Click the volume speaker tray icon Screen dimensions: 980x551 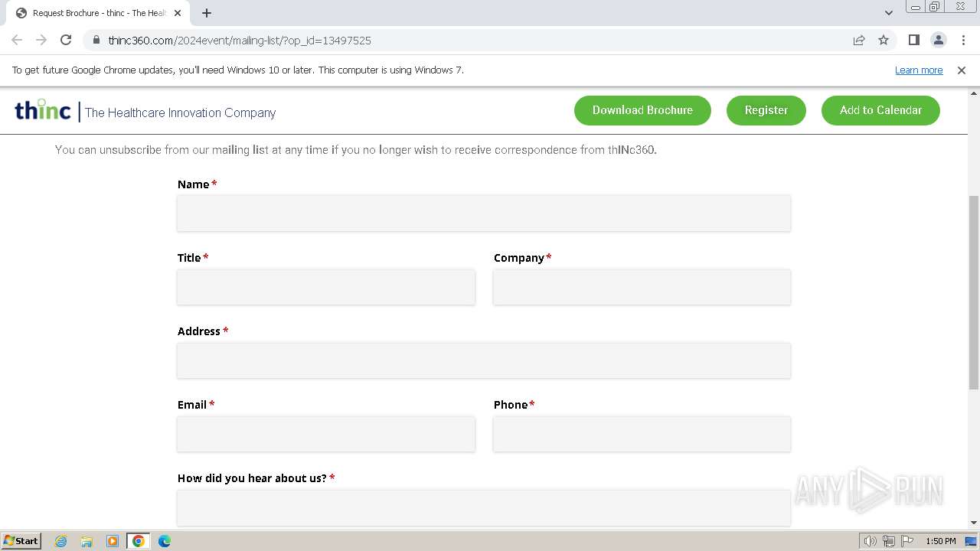point(870,541)
